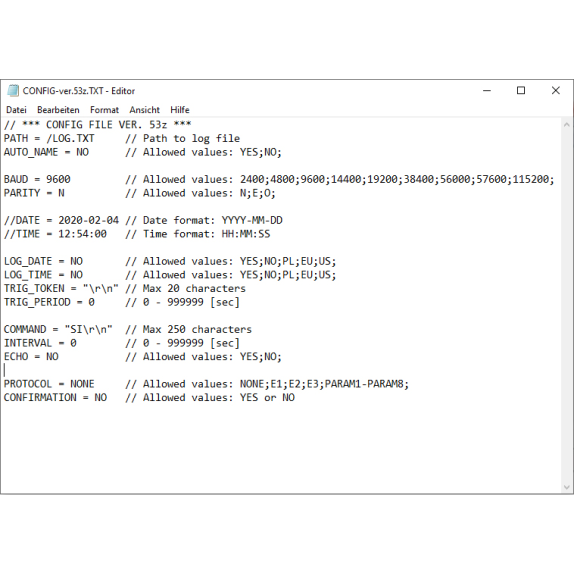Viewport: 575px width, 575px height.
Task: Click the Notepad icon in title bar
Action: point(13,91)
